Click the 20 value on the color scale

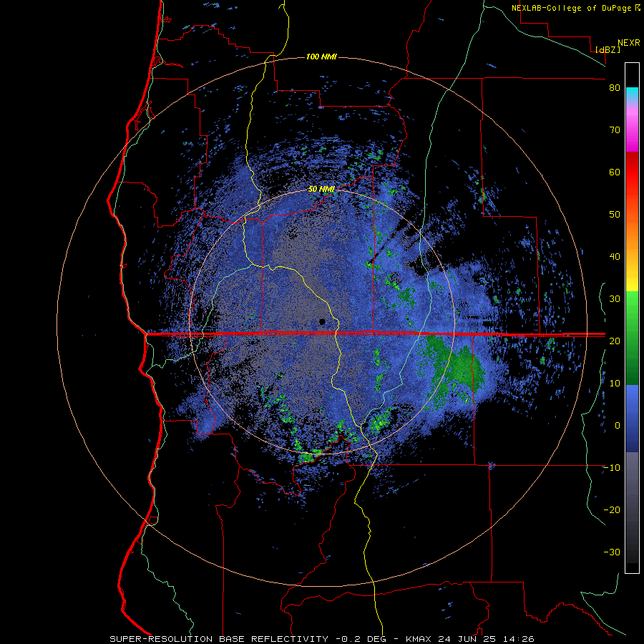click(615, 341)
